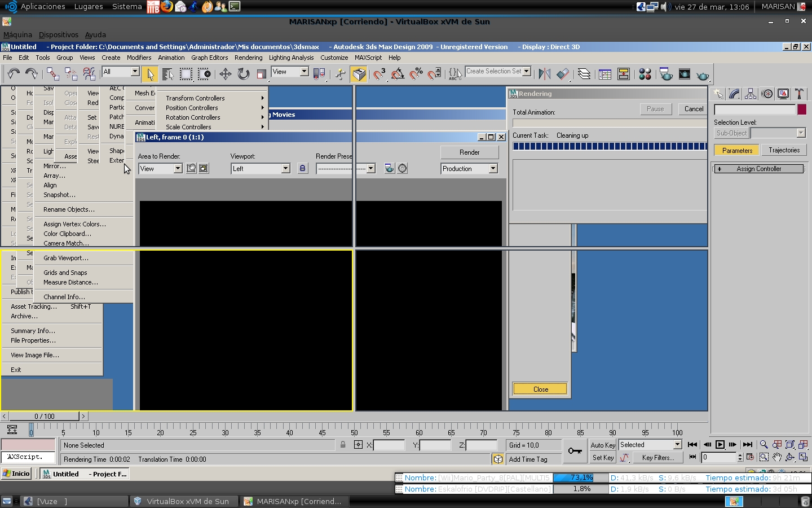The height and width of the screenshot is (508, 812).
Task: Click the Trajectories button
Action: click(x=784, y=150)
